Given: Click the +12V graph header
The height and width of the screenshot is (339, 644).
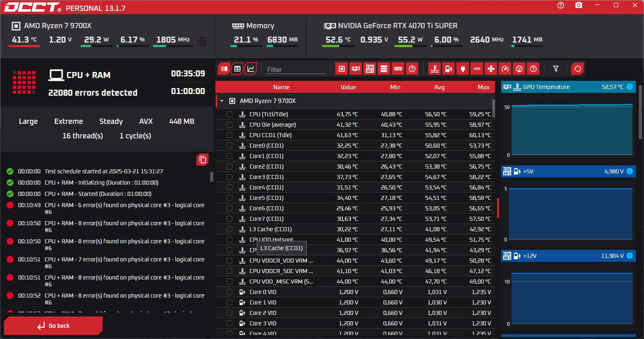Looking at the screenshot, I should (x=568, y=256).
